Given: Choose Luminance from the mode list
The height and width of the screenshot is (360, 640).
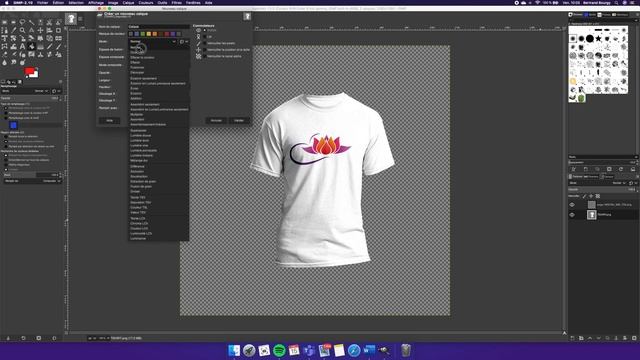Looking at the screenshot, I should (x=138, y=238).
